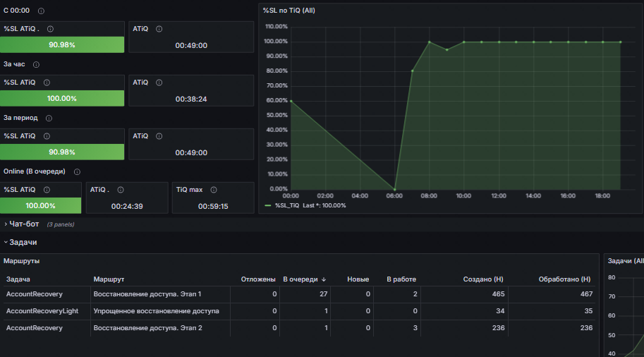Click info icon beside За час heading
644x357 pixels.
pos(36,64)
